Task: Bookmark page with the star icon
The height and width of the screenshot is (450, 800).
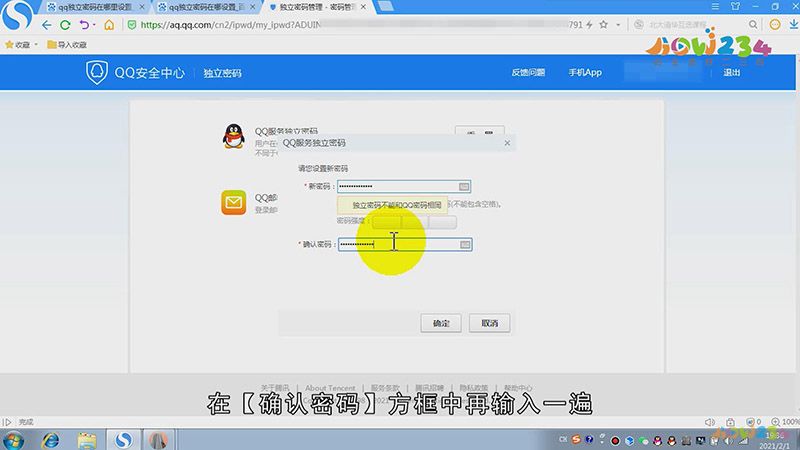Action: (x=604, y=24)
